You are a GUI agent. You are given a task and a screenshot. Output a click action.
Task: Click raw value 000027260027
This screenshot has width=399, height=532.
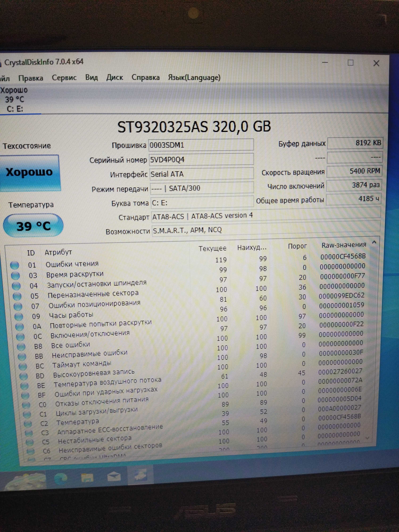click(340, 372)
